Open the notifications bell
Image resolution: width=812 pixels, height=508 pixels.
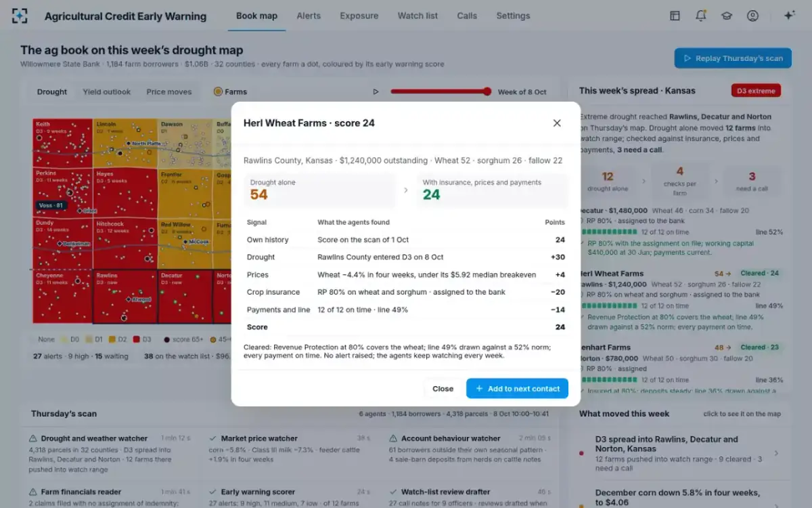coord(701,16)
